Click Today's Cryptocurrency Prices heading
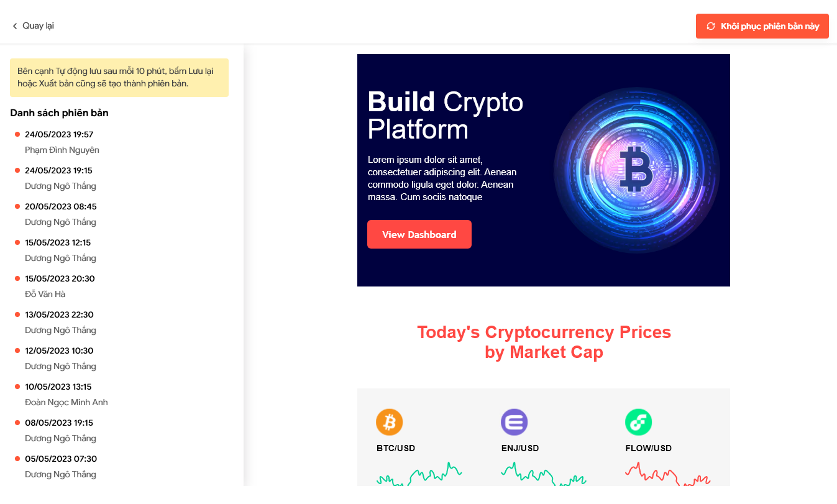The width and height of the screenshot is (837, 504). point(544,342)
